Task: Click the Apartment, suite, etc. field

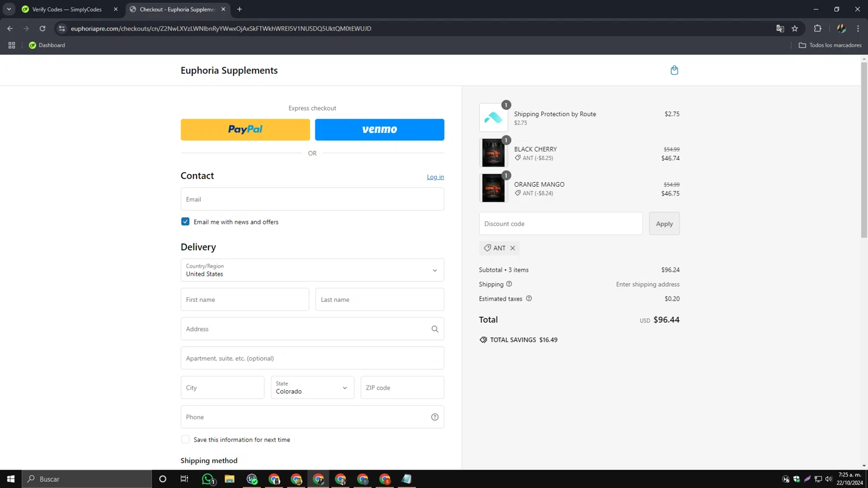Action: tap(312, 358)
